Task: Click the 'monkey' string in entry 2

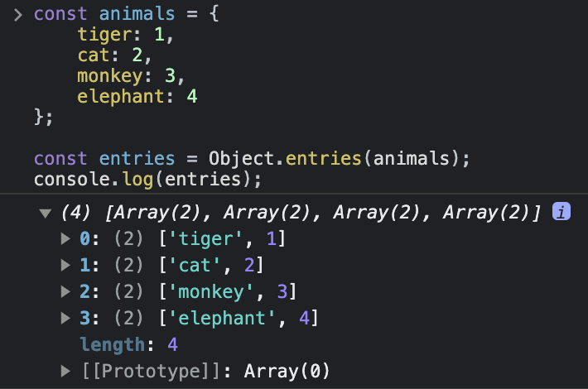Action: [x=211, y=291]
